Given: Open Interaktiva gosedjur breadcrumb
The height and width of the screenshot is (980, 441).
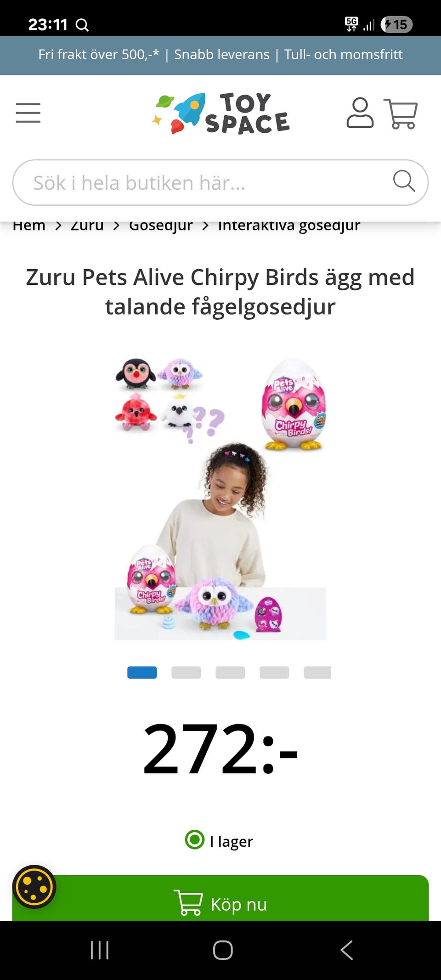Looking at the screenshot, I should [289, 226].
